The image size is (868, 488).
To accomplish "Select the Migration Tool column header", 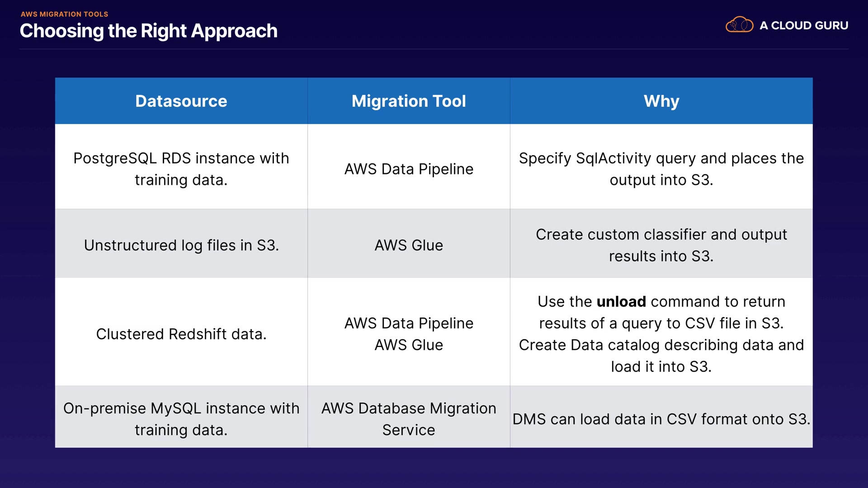I will click(409, 101).
